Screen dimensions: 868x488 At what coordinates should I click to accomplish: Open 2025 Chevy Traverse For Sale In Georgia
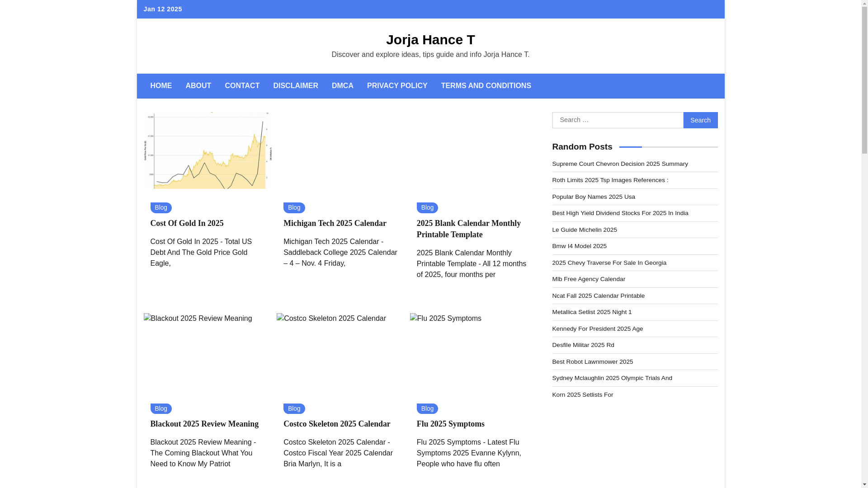point(609,263)
